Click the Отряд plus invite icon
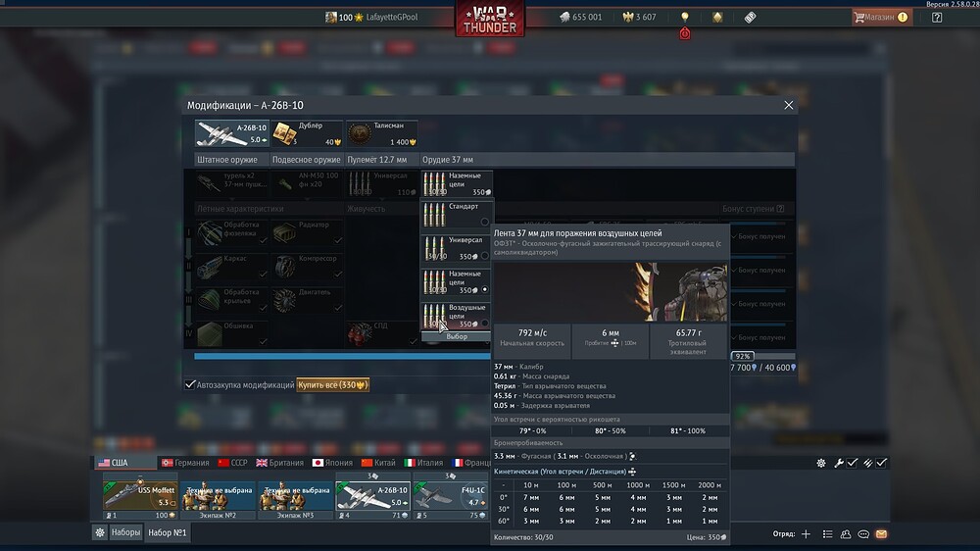Image resolution: width=980 pixels, height=551 pixels. pos(806,534)
